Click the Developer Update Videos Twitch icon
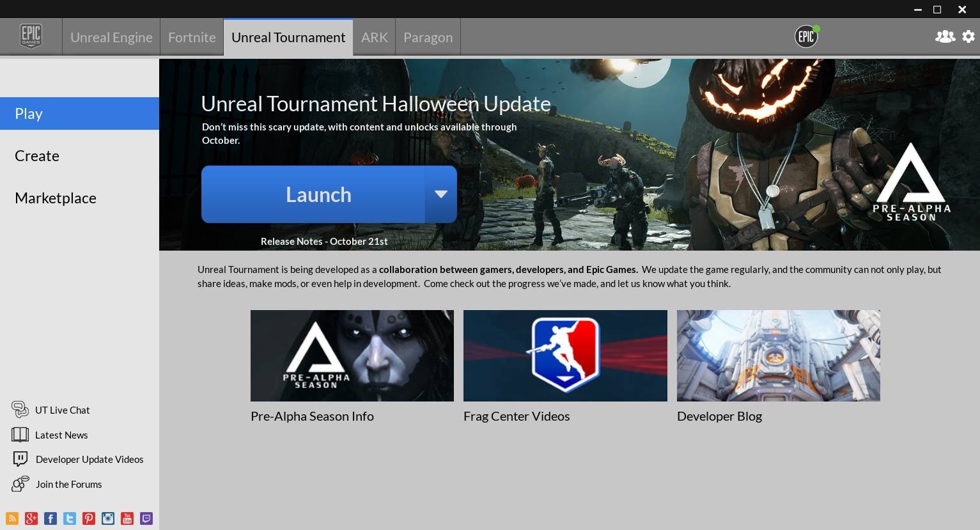 [x=20, y=459]
